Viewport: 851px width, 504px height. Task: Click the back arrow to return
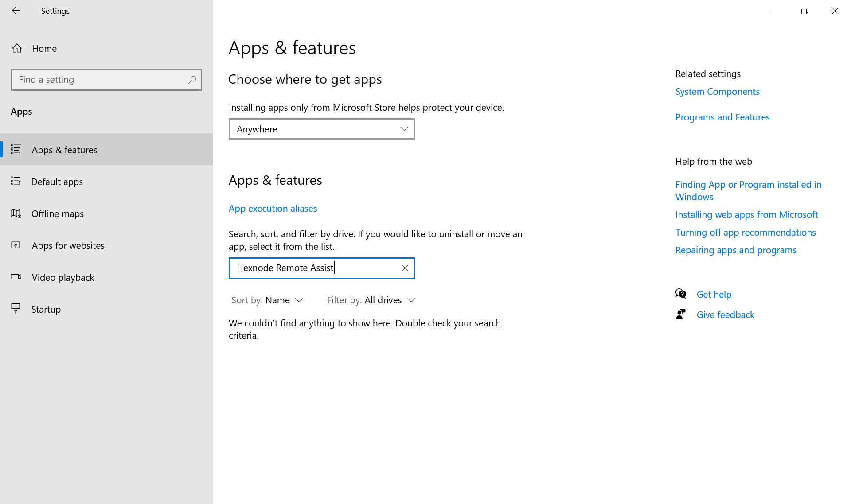pyautogui.click(x=16, y=11)
